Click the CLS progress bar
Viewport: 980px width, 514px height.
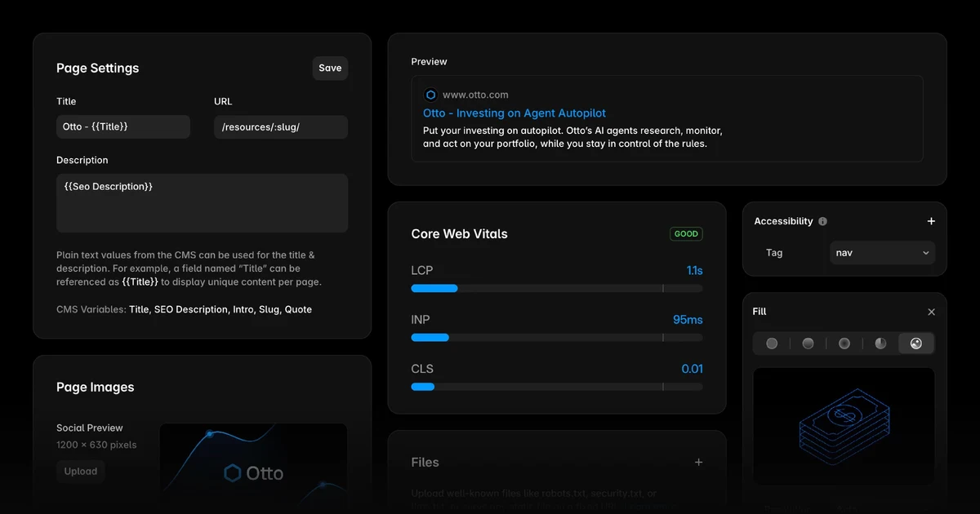point(557,386)
